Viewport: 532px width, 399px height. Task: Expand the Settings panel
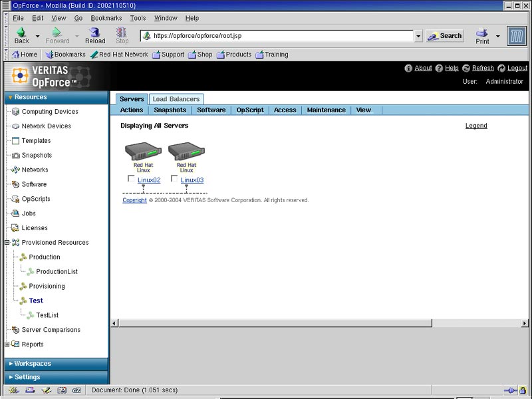pyautogui.click(x=57, y=377)
